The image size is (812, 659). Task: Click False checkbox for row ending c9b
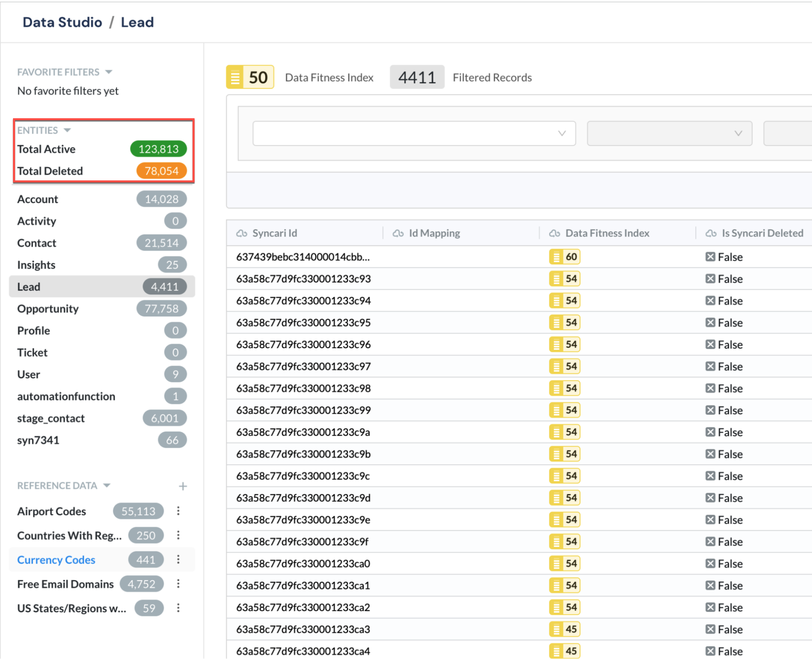pyautogui.click(x=710, y=454)
